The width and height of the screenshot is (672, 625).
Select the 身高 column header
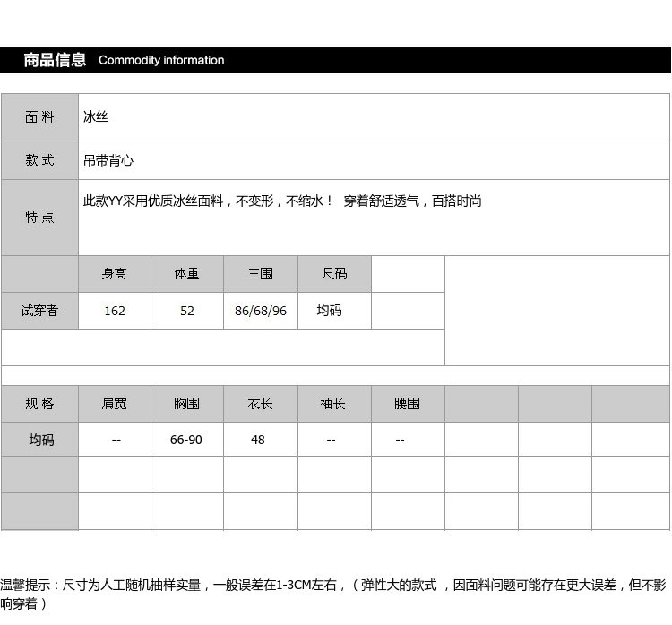point(115,274)
